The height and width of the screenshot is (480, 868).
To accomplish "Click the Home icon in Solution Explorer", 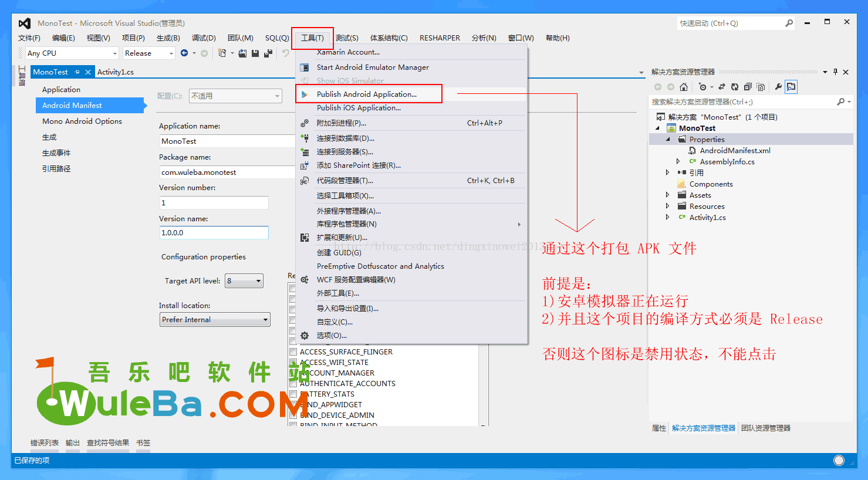I will 684,87.
